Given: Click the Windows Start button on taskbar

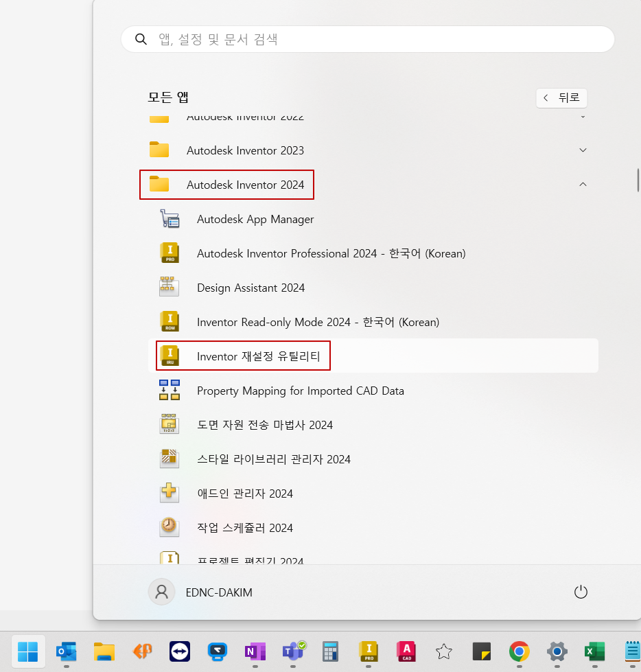Looking at the screenshot, I should click(x=28, y=651).
